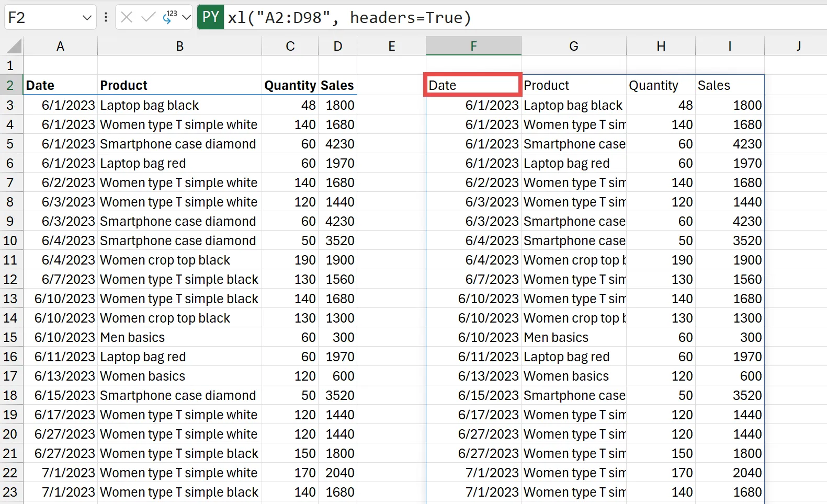Open the Name Box dropdown arrow
827x504 pixels.
[x=87, y=18]
